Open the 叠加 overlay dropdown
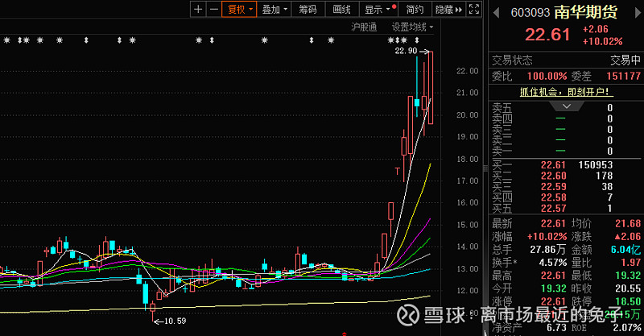Image resolution: width=644 pixels, height=336 pixels. point(274,9)
